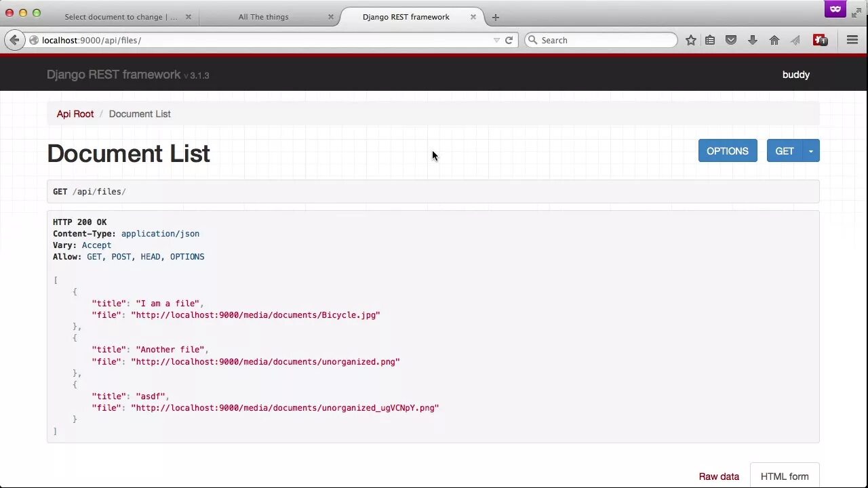Click the purple private browsing mask icon

[x=835, y=9]
